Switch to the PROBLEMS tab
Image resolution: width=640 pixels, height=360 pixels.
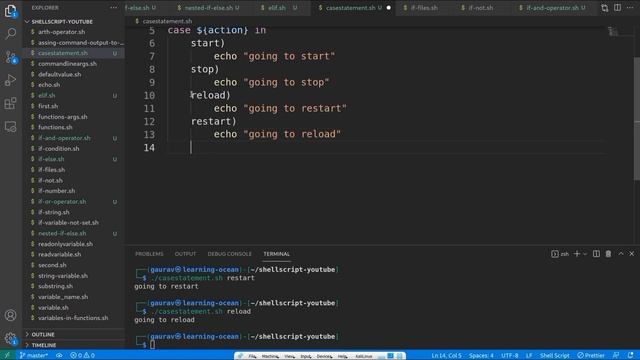(149, 254)
